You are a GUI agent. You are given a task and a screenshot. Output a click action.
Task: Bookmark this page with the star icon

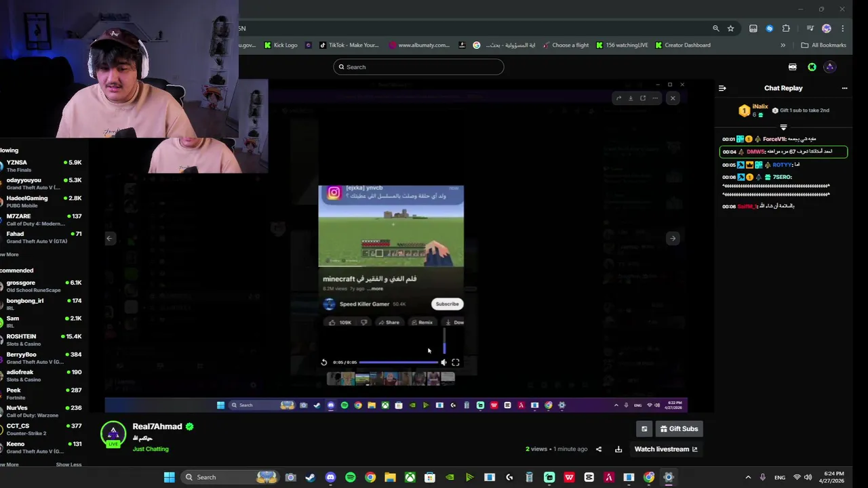pos(730,28)
